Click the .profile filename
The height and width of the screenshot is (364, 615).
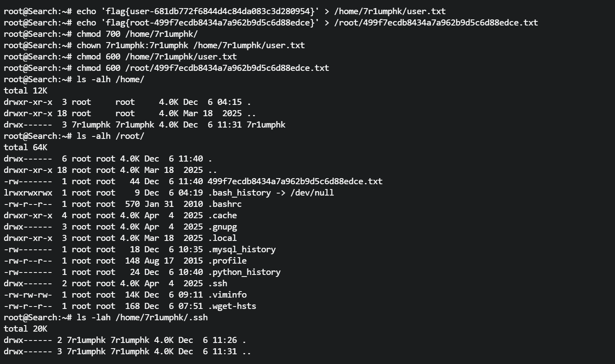[x=227, y=261]
